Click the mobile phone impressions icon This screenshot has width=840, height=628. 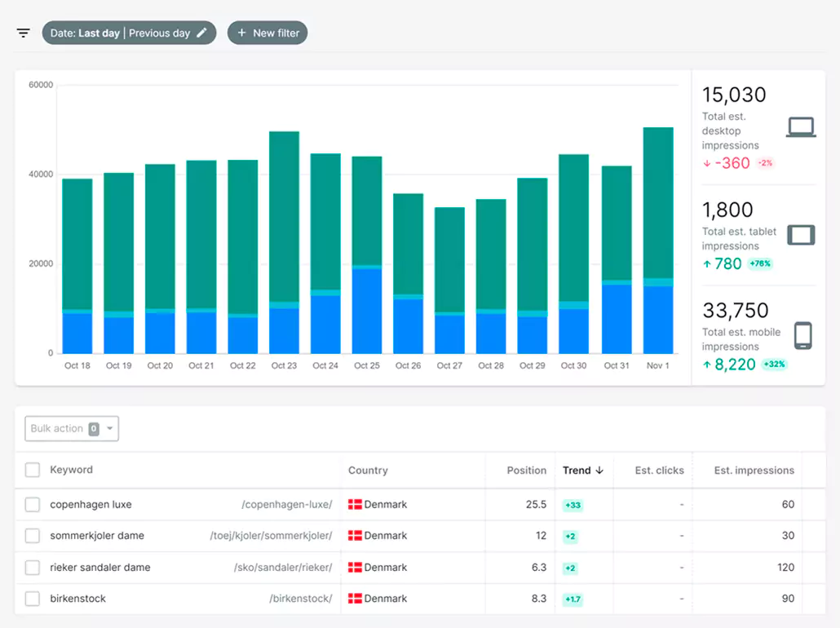point(803,335)
